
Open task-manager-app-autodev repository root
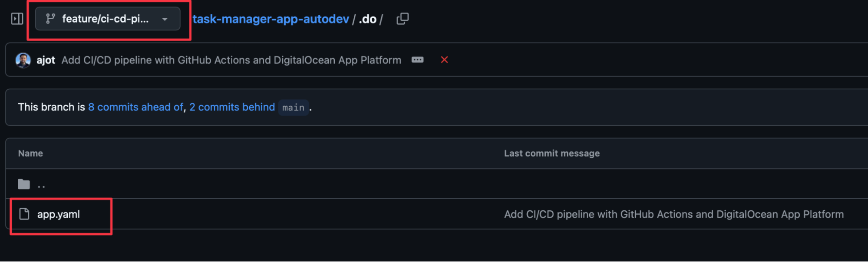[271, 19]
